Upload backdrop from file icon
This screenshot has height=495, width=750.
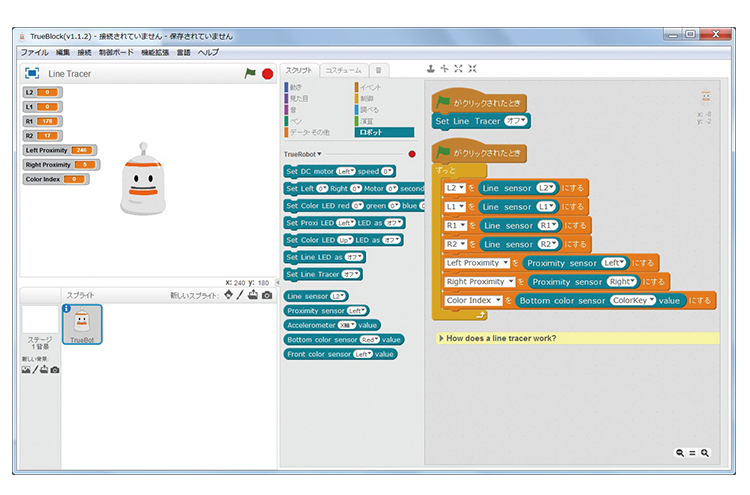[44, 369]
